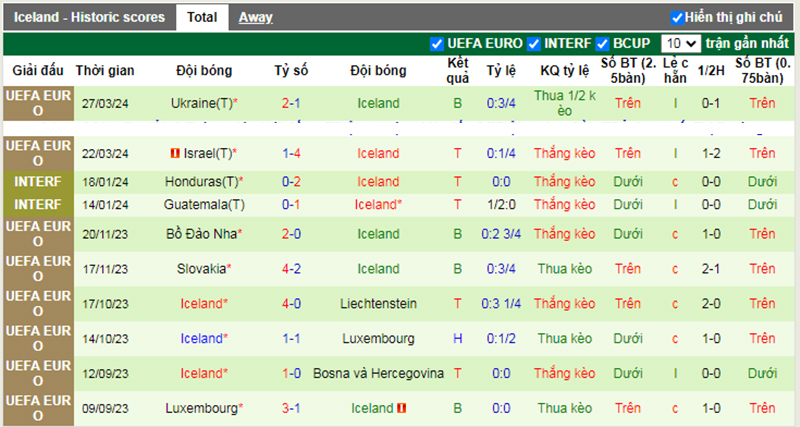Click the red card icon beside Iceland in the last row
The width and height of the screenshot is (800, 427).
coord(401,408)
